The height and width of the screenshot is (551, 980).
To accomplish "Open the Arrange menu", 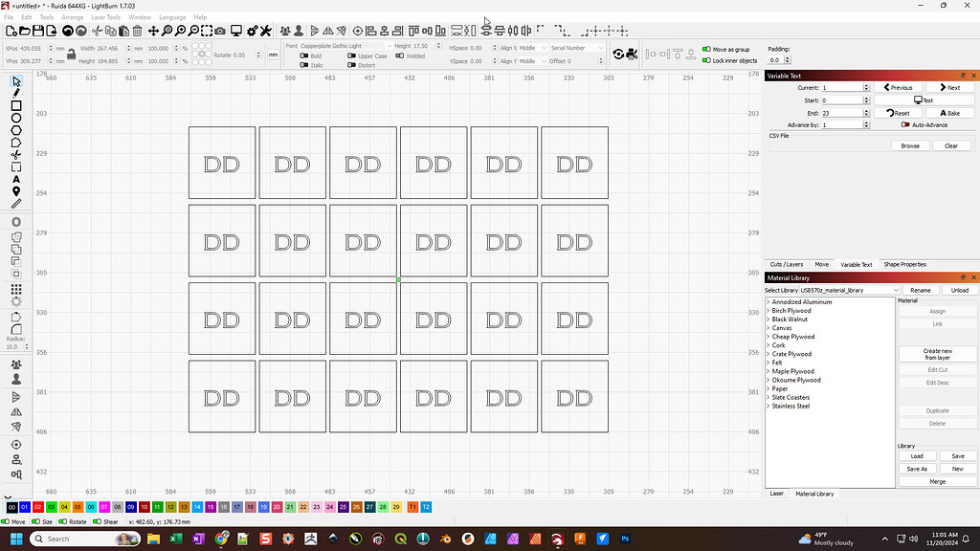I will click(72, 16).
